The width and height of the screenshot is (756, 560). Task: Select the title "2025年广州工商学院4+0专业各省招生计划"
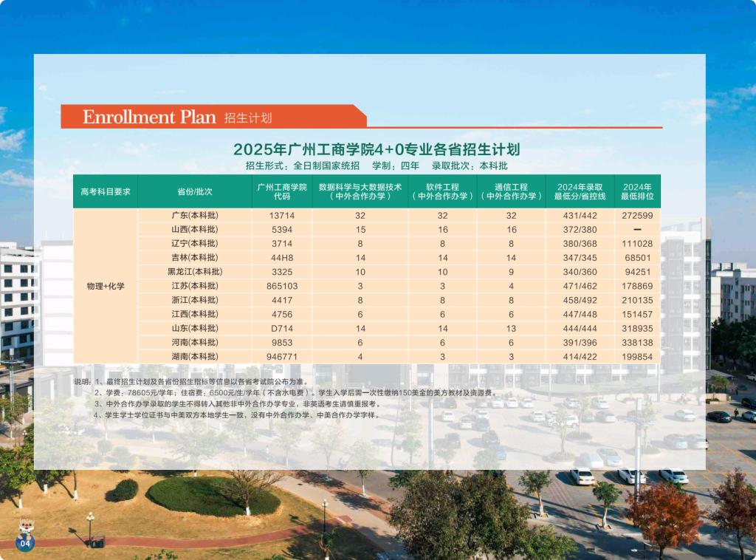pos(377,149)
